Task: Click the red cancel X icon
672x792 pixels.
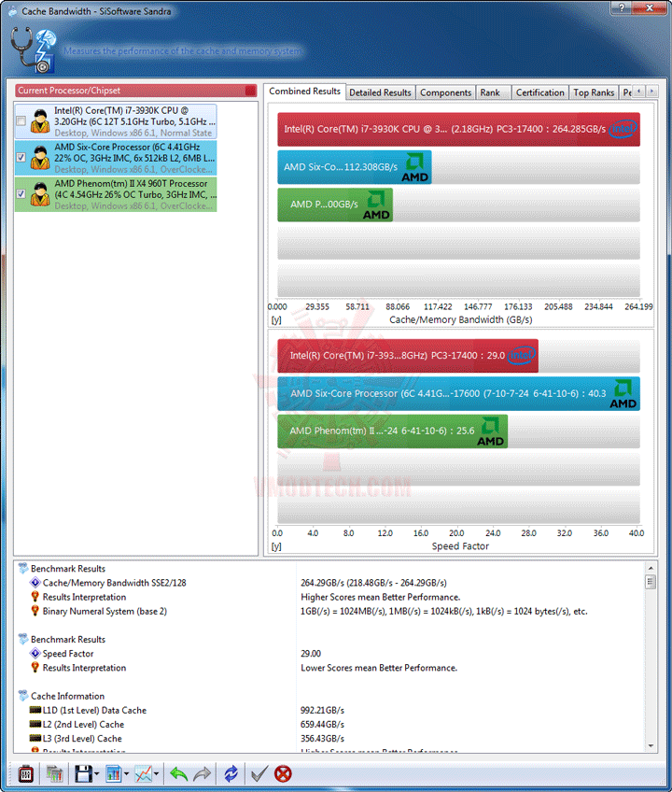Action: [283, 774]
